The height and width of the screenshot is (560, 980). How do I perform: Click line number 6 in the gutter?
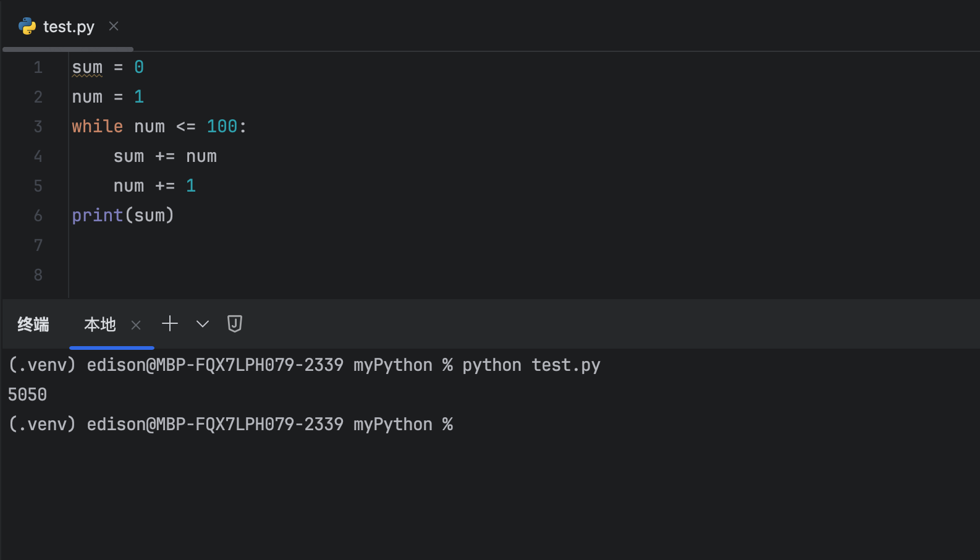pyautogui.click(x=38, y=216)
